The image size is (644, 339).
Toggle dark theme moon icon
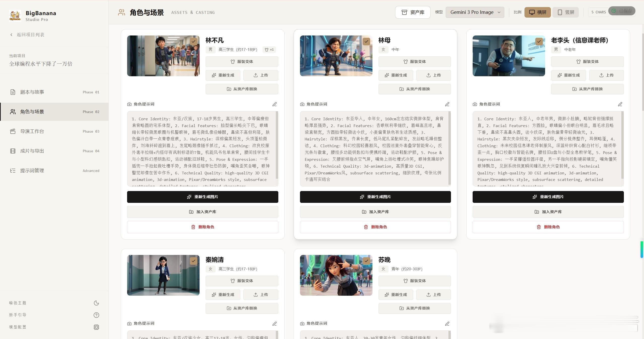(x=96, y=303)
